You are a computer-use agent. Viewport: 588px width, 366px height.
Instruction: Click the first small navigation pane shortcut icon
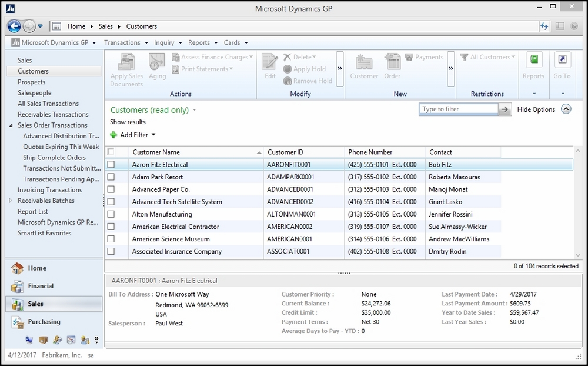29,340
